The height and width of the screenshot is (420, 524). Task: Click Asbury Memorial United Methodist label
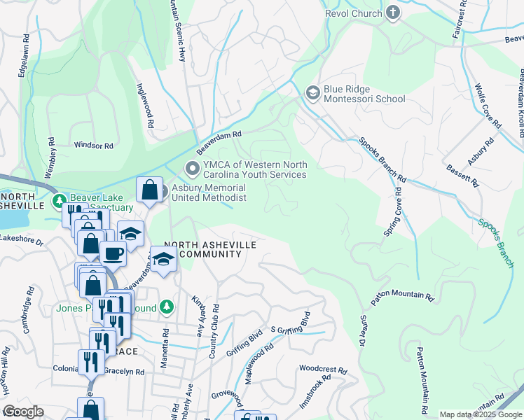(x=209, y=192)
